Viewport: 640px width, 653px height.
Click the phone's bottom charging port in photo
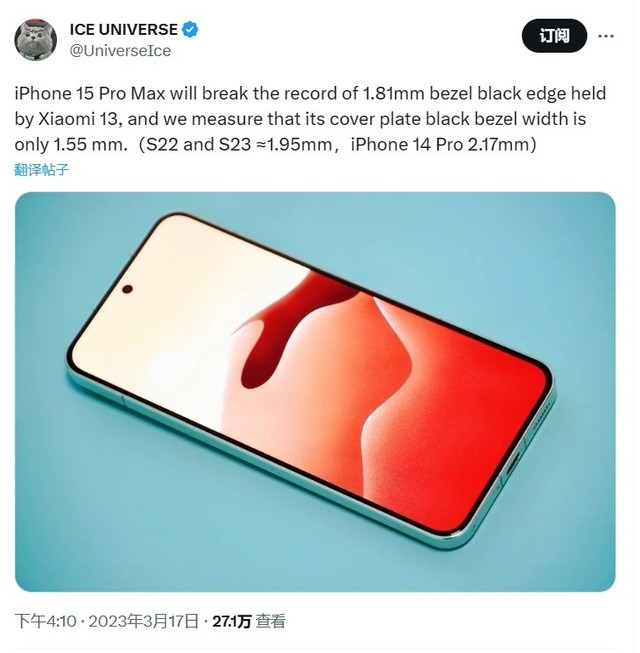pyautogui.click(x=513, y=462)
